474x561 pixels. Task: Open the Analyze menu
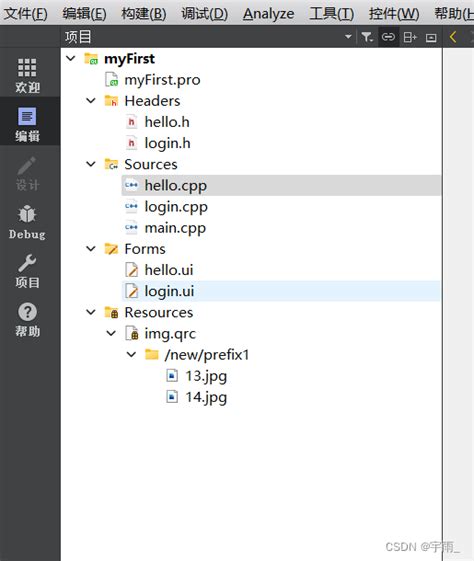coord(268,14)
